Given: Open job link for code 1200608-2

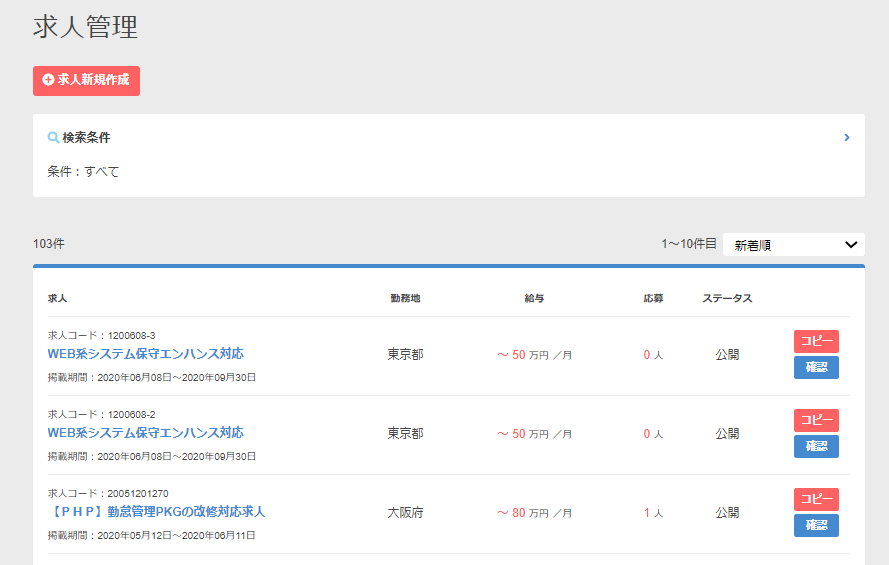Looking at the screenshot, I should click(x=145, y=433).
